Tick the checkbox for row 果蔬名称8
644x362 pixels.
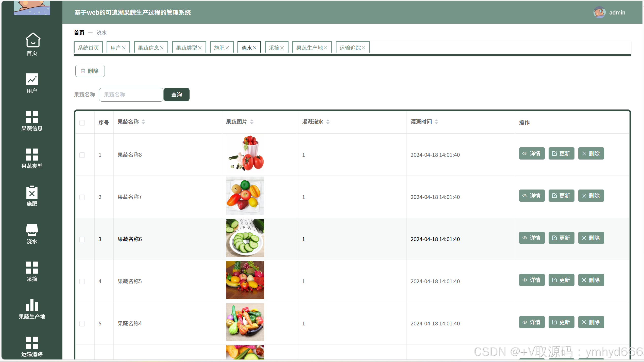click(82, 155)
